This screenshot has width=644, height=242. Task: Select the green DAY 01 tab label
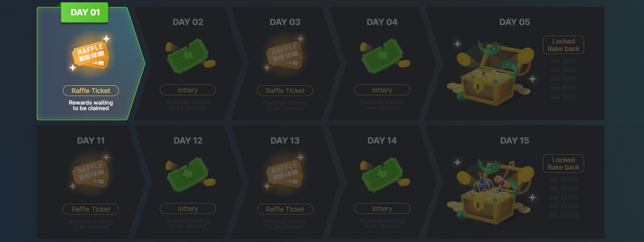click(x=85, y=12)
